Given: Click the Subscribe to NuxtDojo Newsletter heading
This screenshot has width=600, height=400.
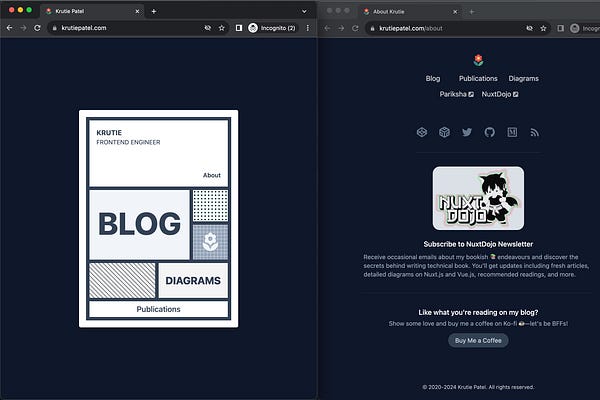Looking at the screenshot, I should 478,244.
